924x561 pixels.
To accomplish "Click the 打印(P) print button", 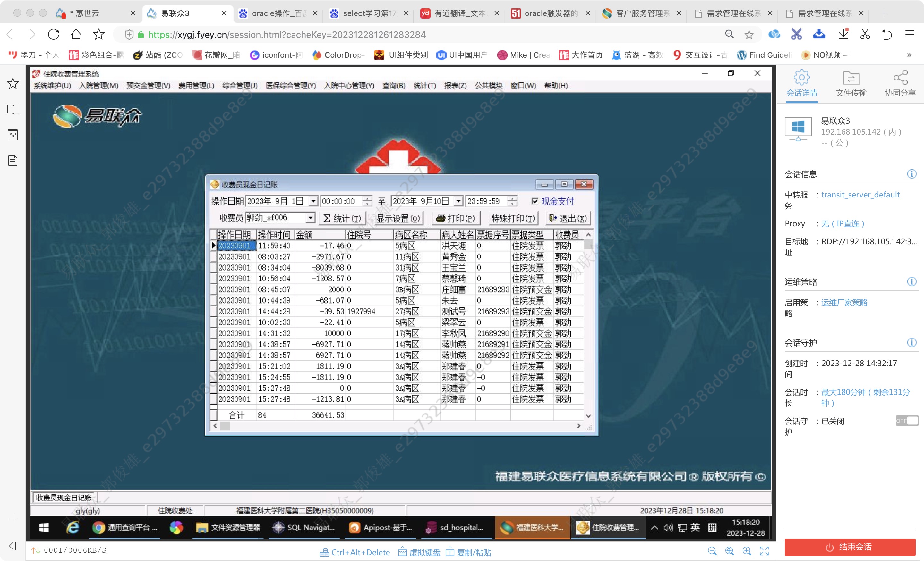I will click(455, 218).
